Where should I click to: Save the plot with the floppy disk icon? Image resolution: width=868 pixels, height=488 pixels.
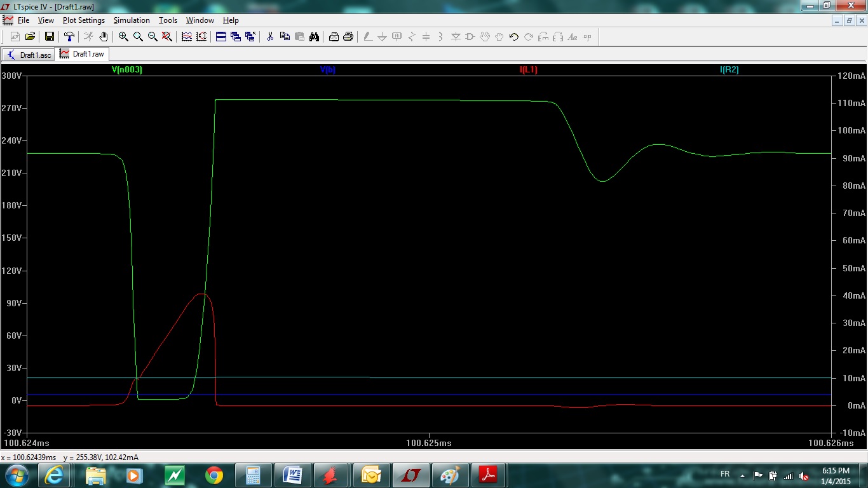50,37
